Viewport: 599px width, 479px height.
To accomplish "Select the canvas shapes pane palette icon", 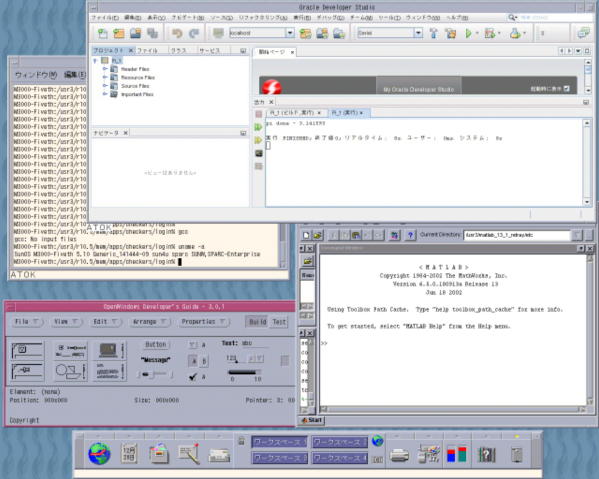I will click(x=70, y=371).
